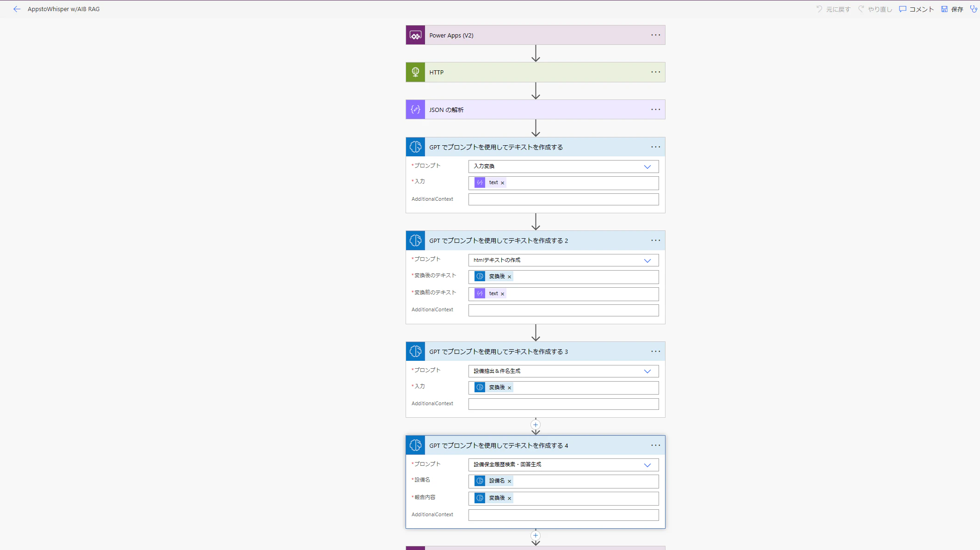Save the flow with 保存
The image size is (980, 550).
952,9
